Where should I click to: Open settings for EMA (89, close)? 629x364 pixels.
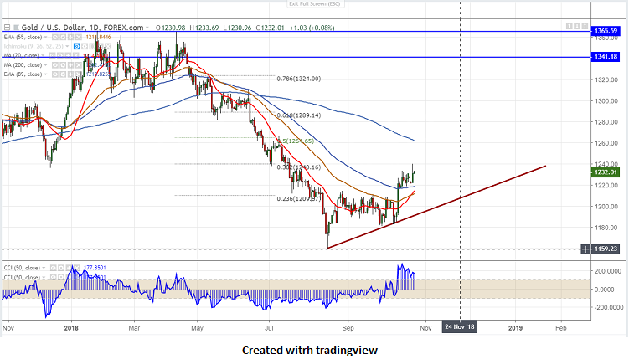63,74
